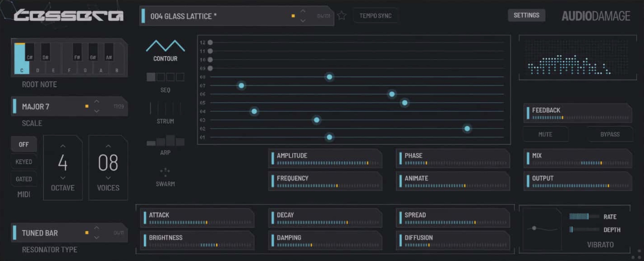644x261 pixels.
Task: Click the orange square beside MAJOR 7
Action: click(x=87, y=106)
